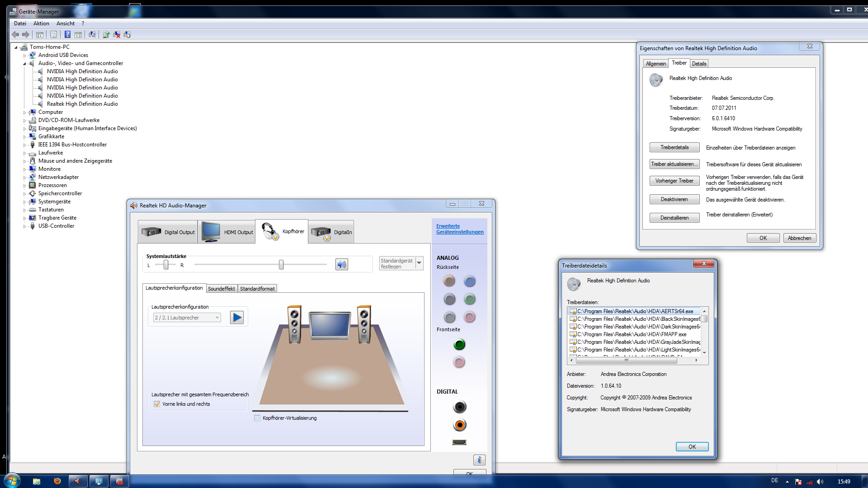Mute system volume with speaker icon button
868x488 pixels.
pyautogui.click(x=342, y=264)
